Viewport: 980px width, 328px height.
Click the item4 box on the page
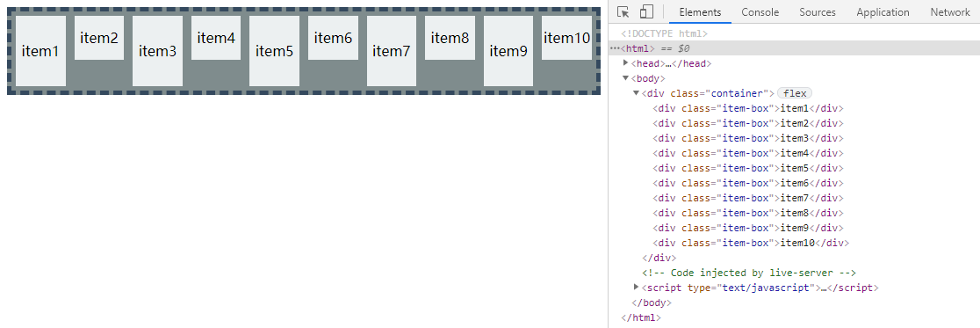(x=216, y=38)
